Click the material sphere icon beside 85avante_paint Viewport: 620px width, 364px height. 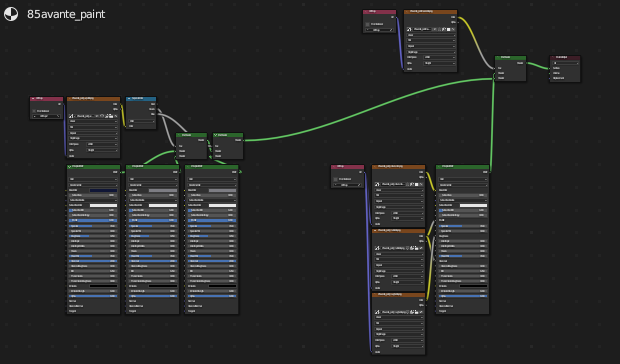pos(11,14)
